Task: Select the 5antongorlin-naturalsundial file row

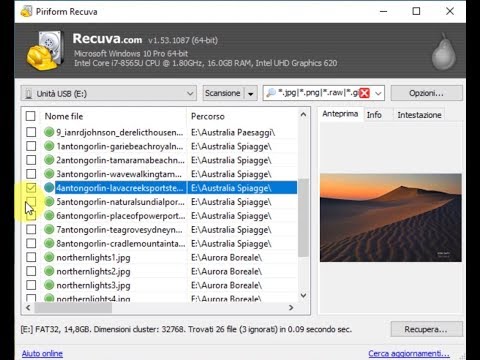Action: 160,202
